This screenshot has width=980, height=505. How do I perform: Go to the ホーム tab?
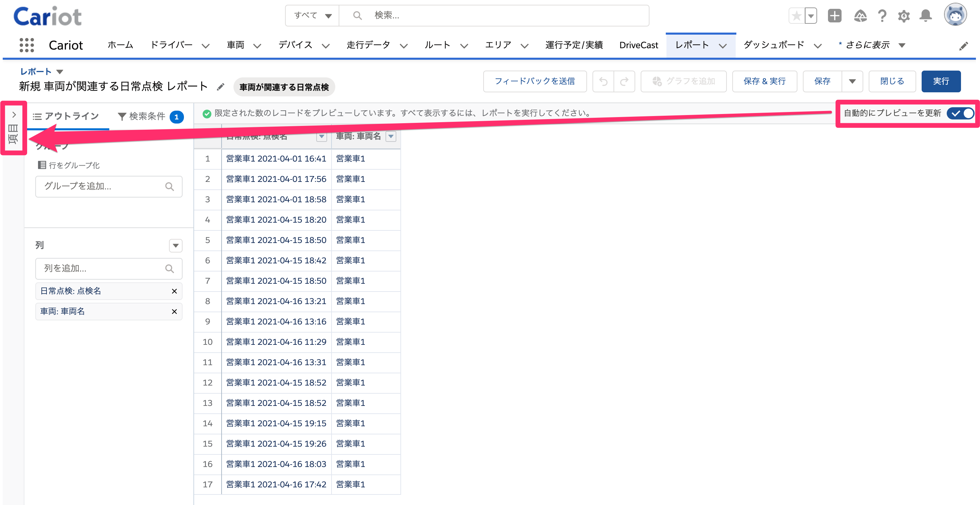(x=120, y=45)
